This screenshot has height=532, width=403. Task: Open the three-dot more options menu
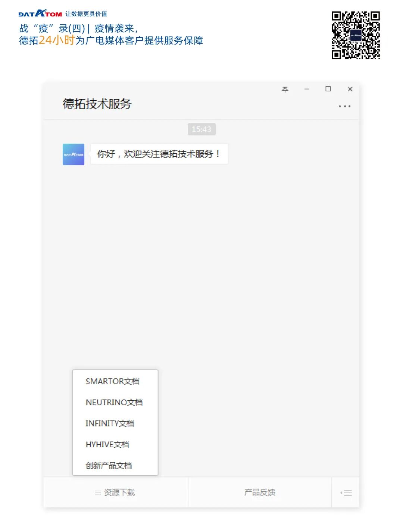(x=344, y=106)
